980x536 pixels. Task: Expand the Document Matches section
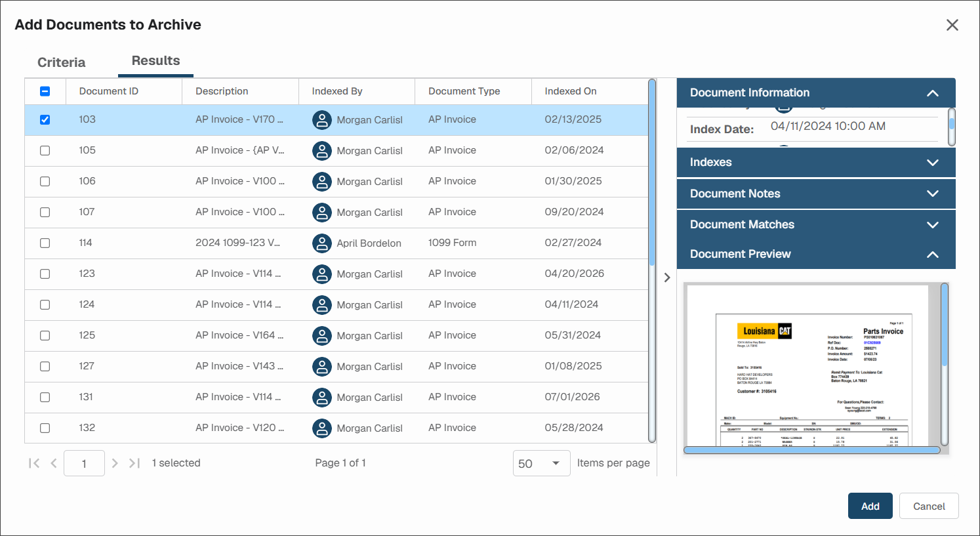(x=816, y=224)
